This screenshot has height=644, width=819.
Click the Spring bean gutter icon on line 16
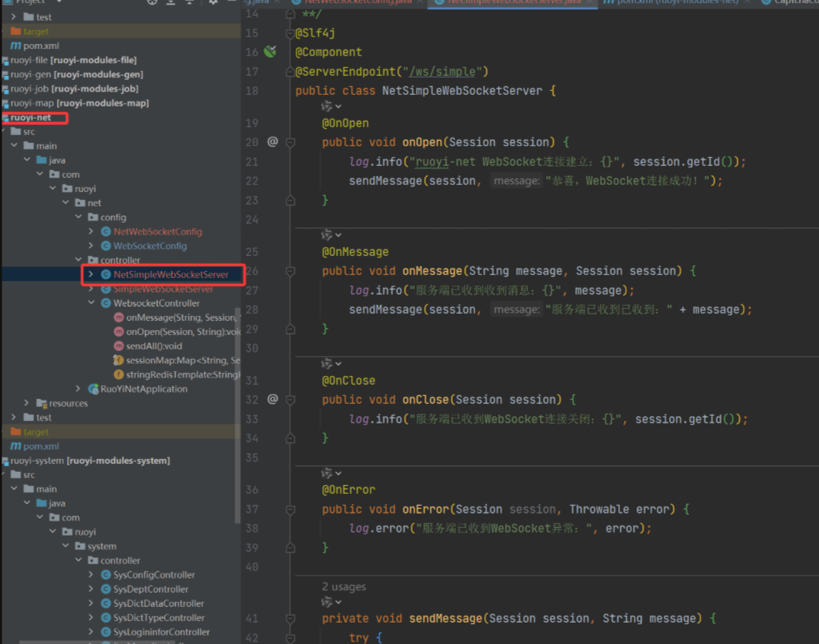coord(270,52)
